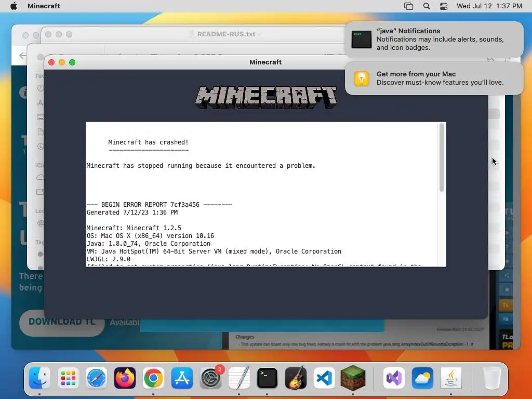
Task: Click the Stage Manager menu bar icon
Action: [408, 6]
